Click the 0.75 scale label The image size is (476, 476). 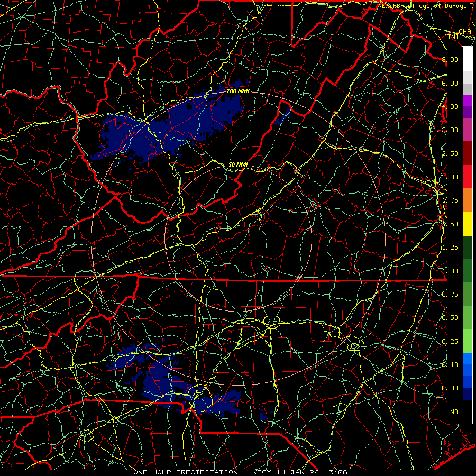point(450,295)
